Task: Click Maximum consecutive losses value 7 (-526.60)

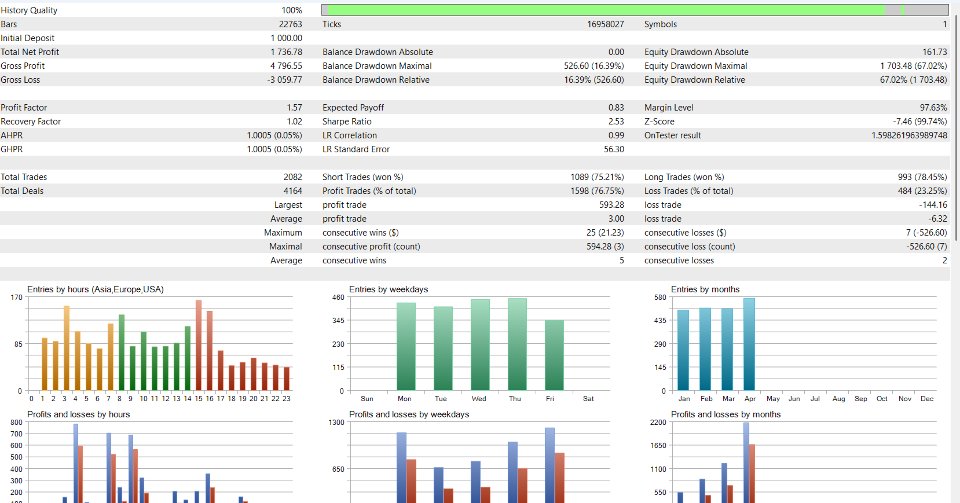Action: (x=926, y=233)
